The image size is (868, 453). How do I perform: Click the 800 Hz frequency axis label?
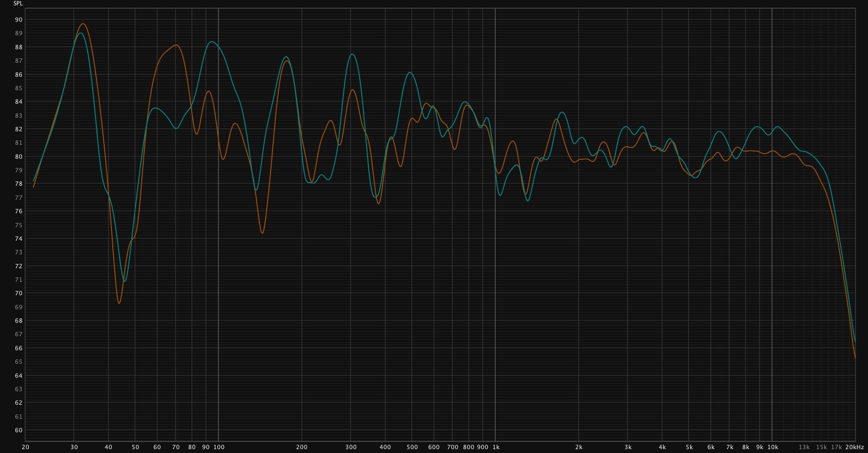[x=469, y=447]
